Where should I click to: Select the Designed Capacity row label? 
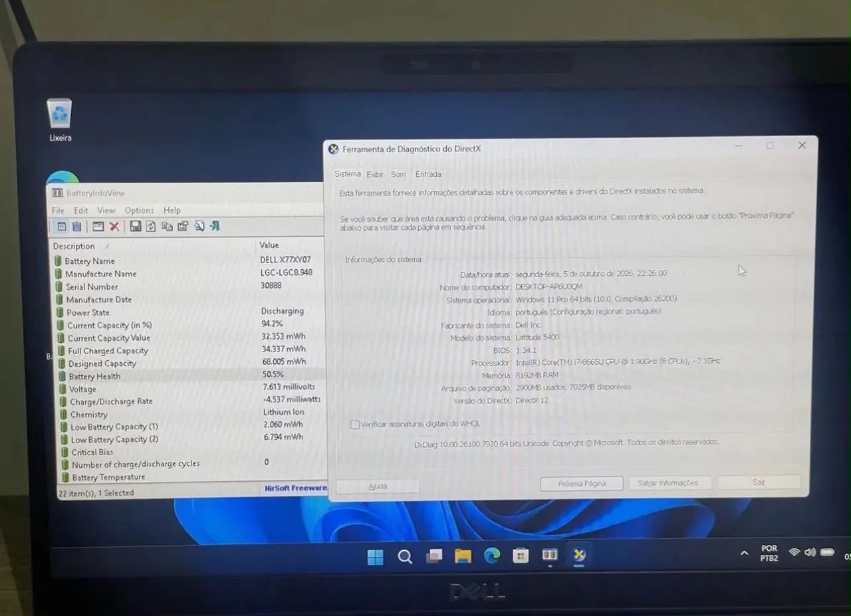102,363
